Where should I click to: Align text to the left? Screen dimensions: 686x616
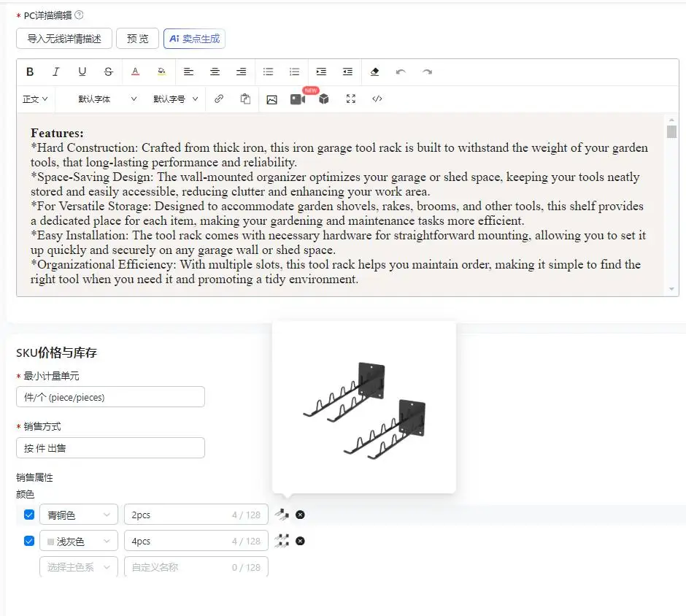(x=188, y=72)
